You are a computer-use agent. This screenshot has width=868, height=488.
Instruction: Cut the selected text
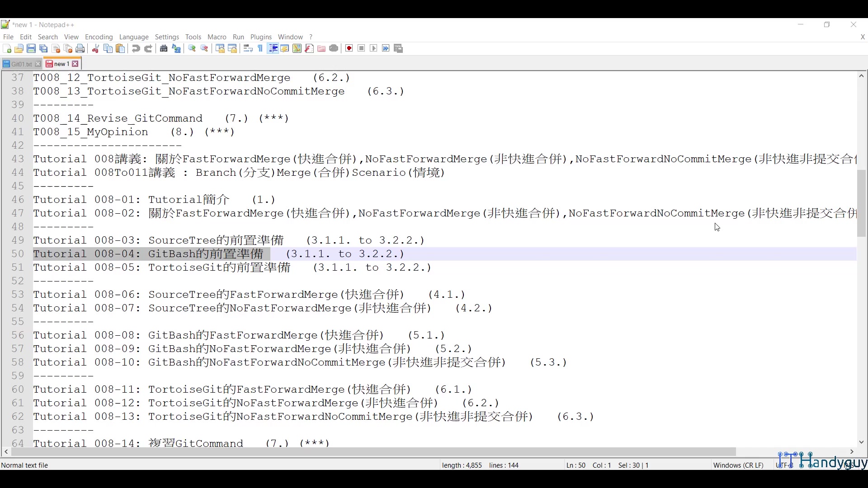tap(95, 48)
